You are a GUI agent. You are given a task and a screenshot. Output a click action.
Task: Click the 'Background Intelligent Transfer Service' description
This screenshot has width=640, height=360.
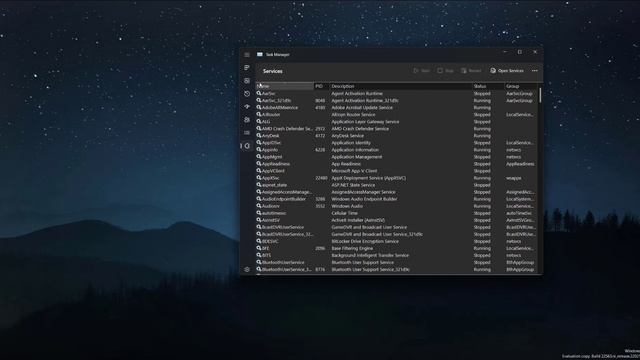[370, 255]
